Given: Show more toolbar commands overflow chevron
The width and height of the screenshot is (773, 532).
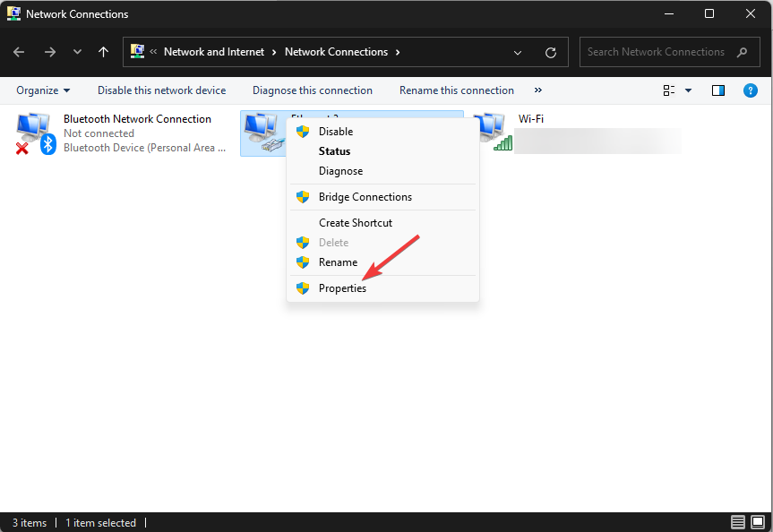Looking at the screenshot, I should point(537,90).
